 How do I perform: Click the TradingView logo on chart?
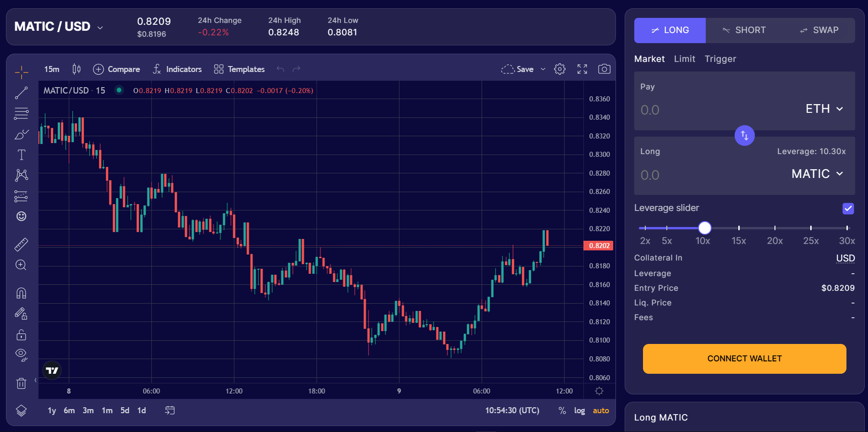click(52, 370)
